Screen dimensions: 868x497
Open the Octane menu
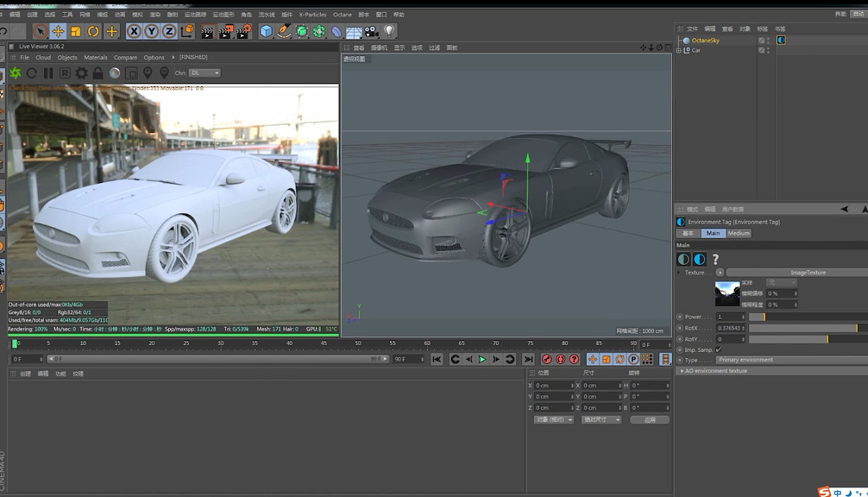(342, 14)
